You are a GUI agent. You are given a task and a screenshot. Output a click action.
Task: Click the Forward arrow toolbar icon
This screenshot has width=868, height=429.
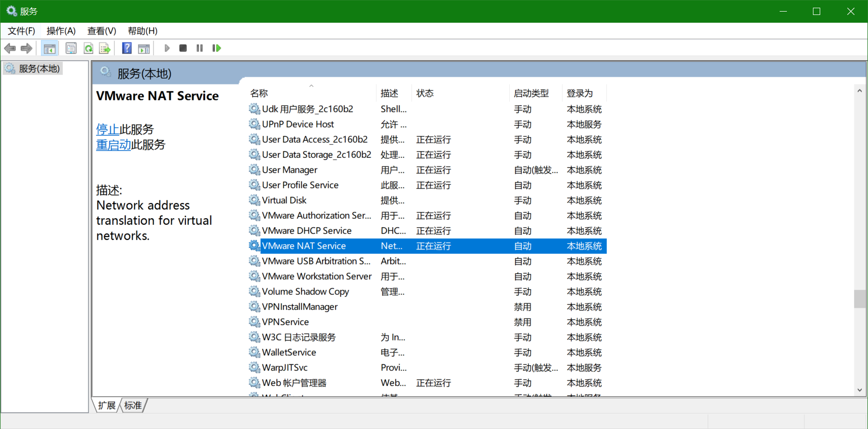tap(27, 48)
